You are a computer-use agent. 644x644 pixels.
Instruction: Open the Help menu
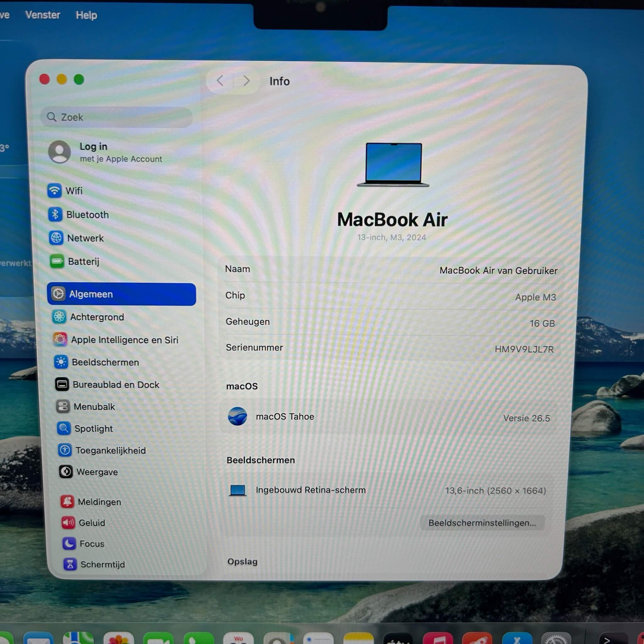86,15
